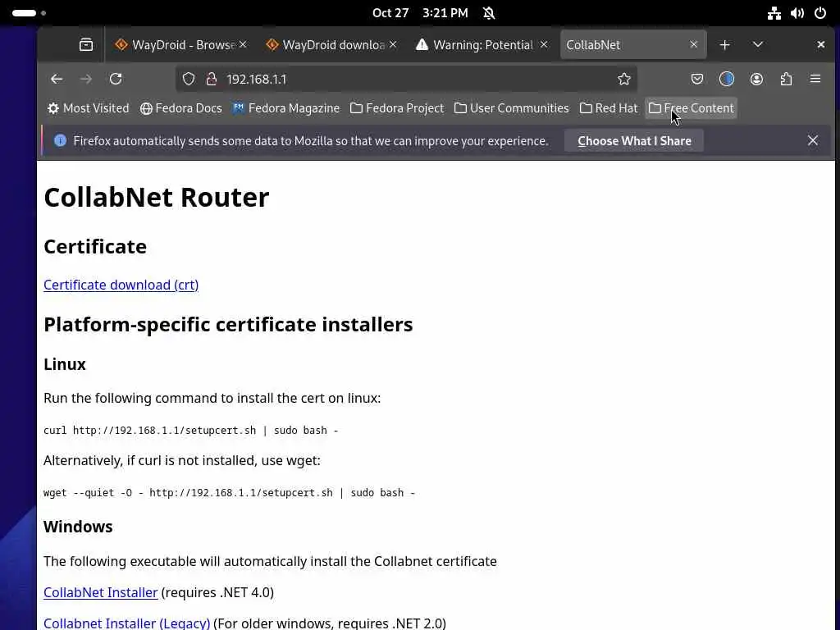Open Save to Pocket

[x=697, y=80]
